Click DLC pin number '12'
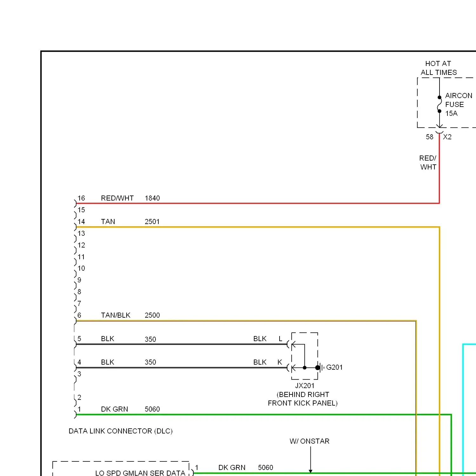Image resolution: width=476 pixels, height=476 pixels. 81,245
